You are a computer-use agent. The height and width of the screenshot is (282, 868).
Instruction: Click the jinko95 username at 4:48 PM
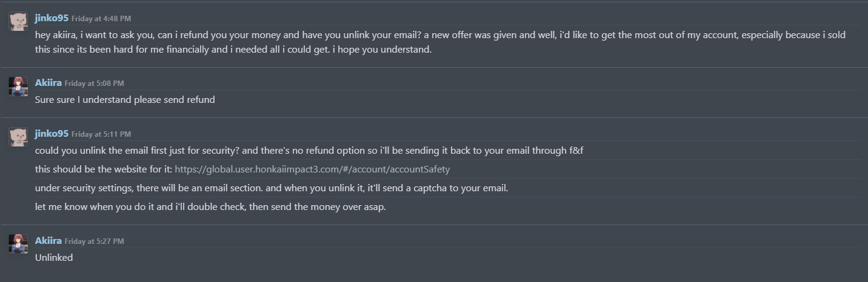tap(52, 18)
